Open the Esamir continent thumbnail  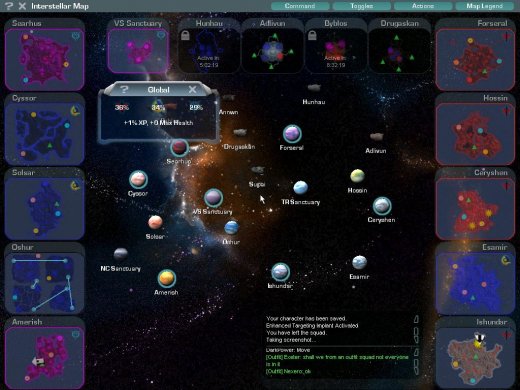click(475, 283)
